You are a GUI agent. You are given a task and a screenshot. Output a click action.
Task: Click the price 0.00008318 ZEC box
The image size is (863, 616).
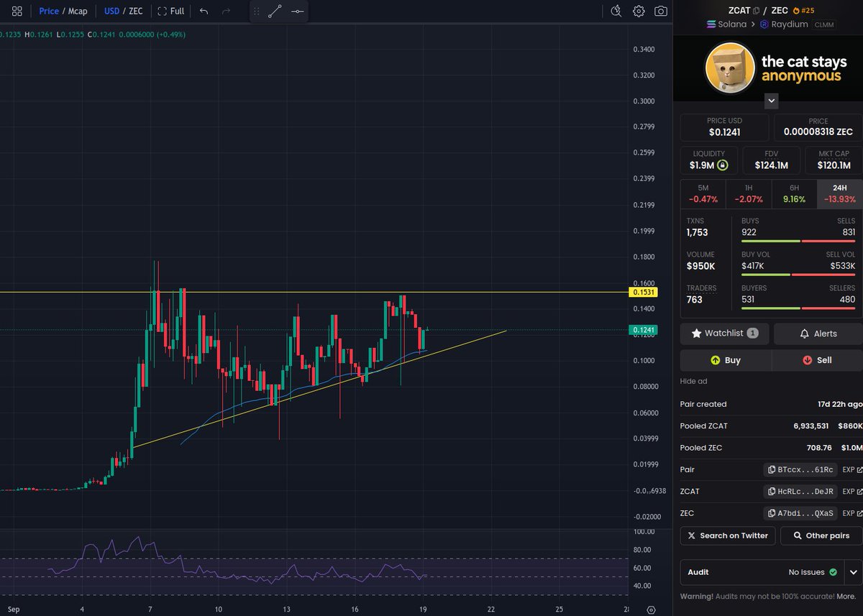click(818, 127)
